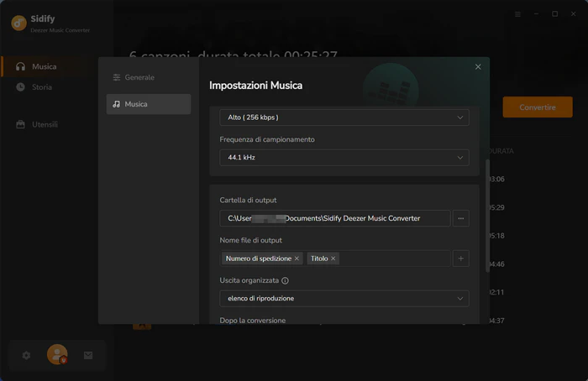Viewport: 588px width, 381px height.
Task: Remove the Numero di spedizione tag
Action: click(x=297, y=258)
